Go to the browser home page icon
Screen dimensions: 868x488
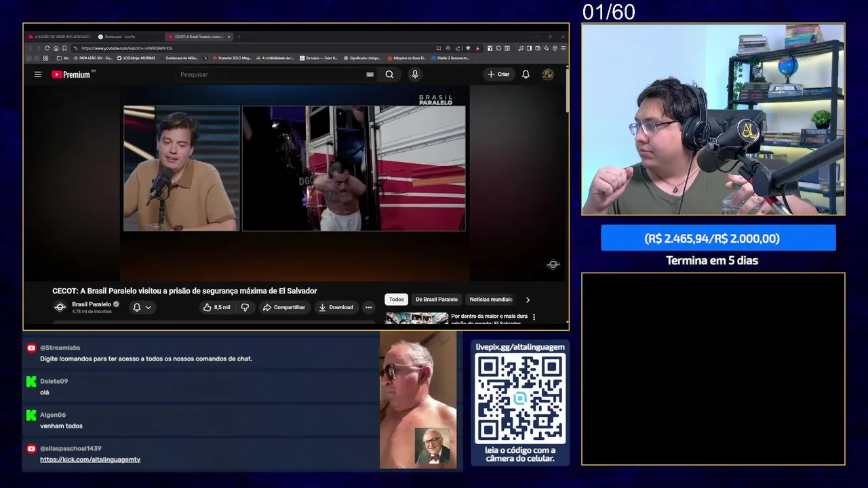click(x=56, y=48)
